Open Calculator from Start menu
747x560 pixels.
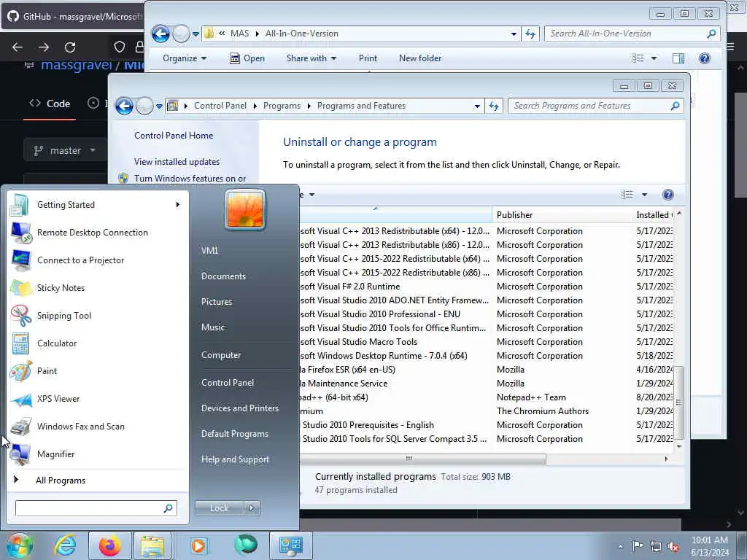(x=57, y=343)
